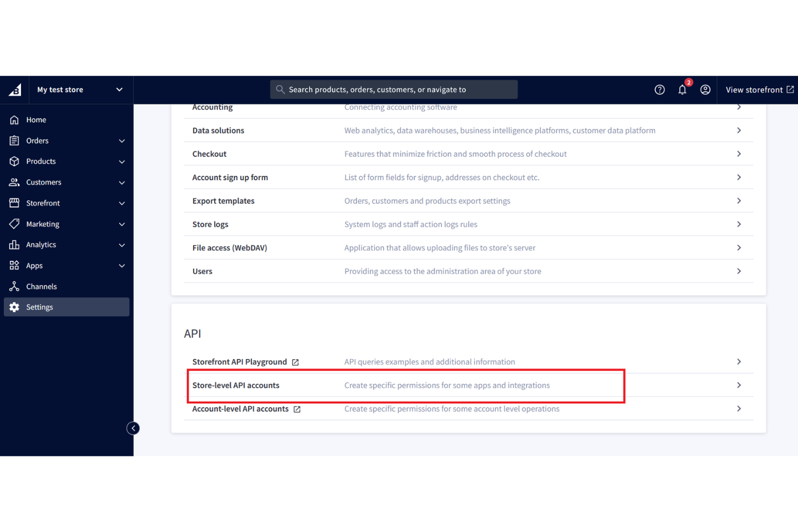Screen dimensions: 798x532
Task: Click the external link icon beside View storefront
Action: (790, 89)
